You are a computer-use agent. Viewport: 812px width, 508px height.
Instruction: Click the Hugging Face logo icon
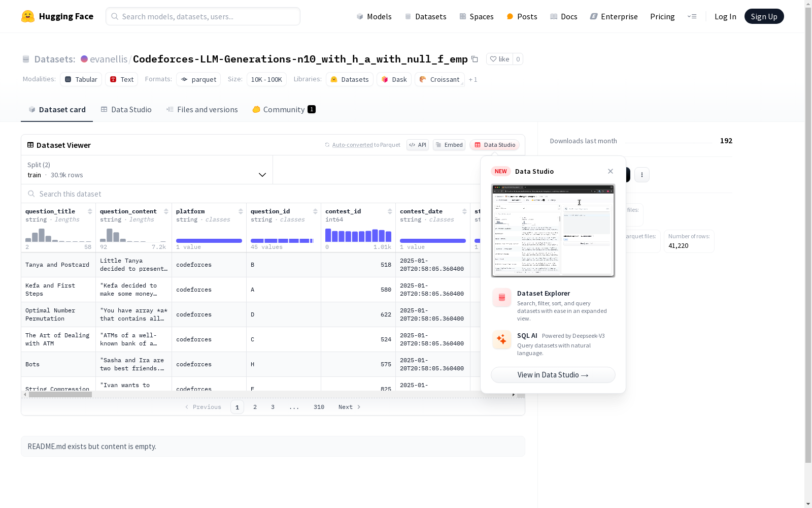point(28,16)
